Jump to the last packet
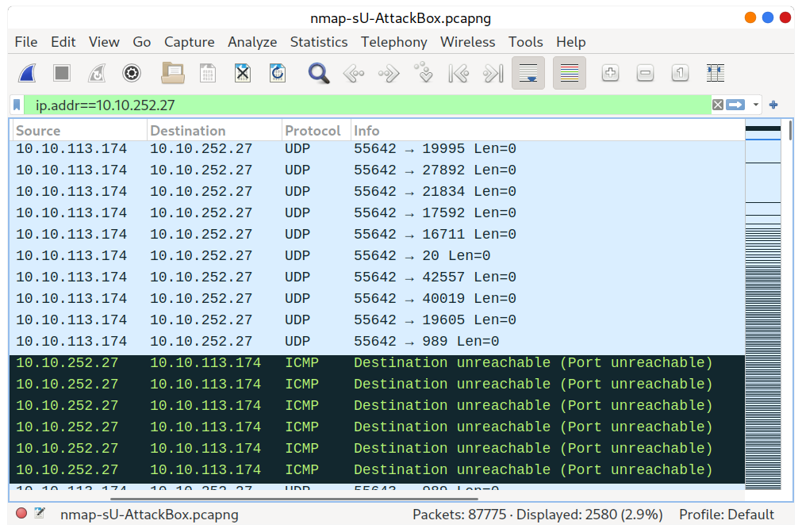 [x=493, y=74]
